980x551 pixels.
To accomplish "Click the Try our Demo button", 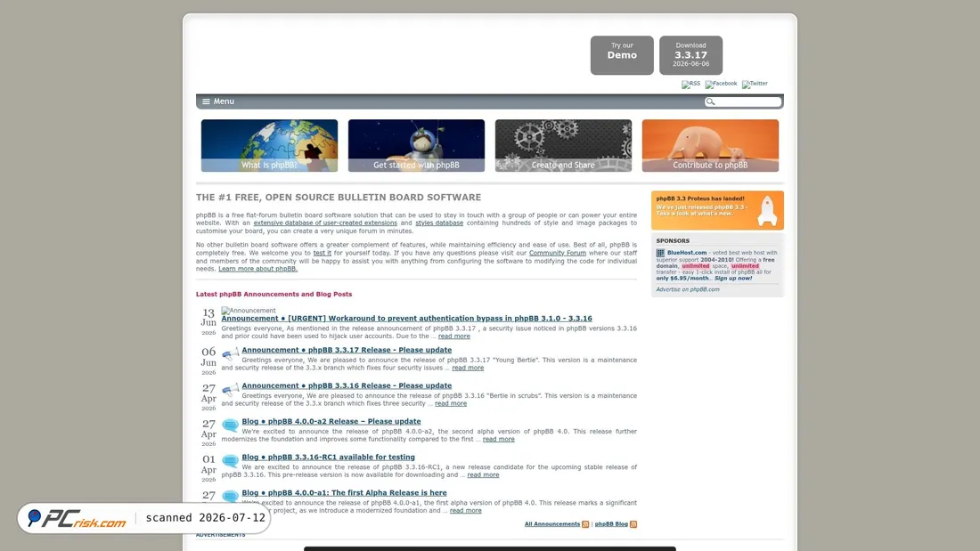I will 622,55.
